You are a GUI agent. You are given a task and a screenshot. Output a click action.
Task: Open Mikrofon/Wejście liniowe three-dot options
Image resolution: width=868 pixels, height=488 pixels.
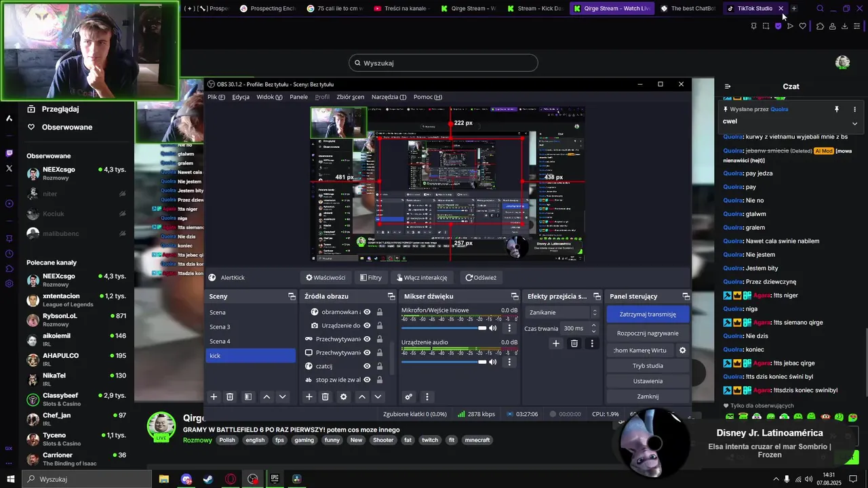tap(509, 328)
